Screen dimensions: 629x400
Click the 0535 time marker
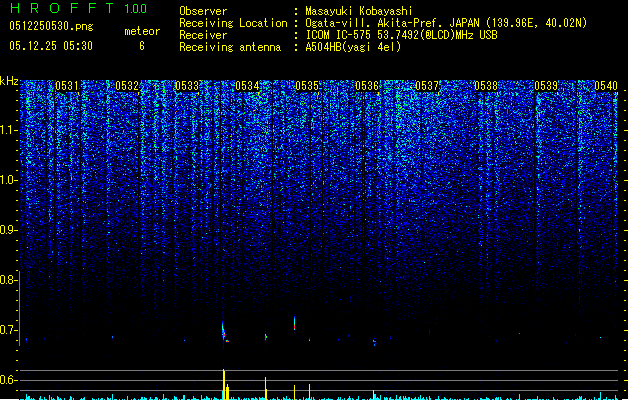(307, 86)
